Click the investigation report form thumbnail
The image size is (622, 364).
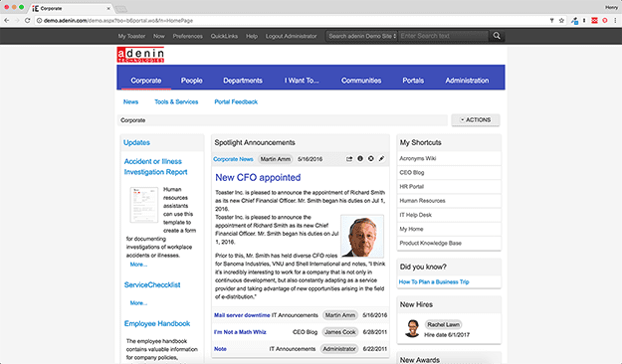click(143, 205)
